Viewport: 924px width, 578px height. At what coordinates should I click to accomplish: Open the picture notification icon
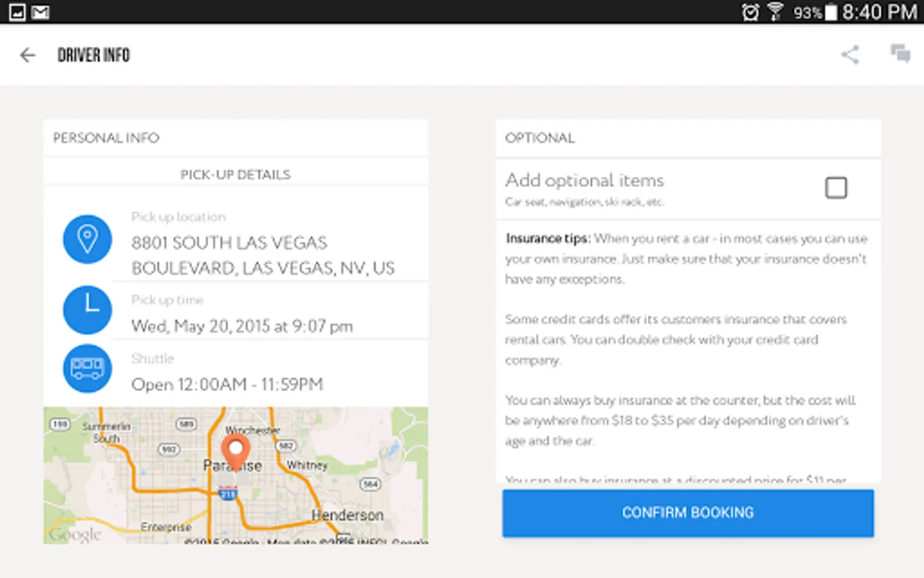pos(17,12)
